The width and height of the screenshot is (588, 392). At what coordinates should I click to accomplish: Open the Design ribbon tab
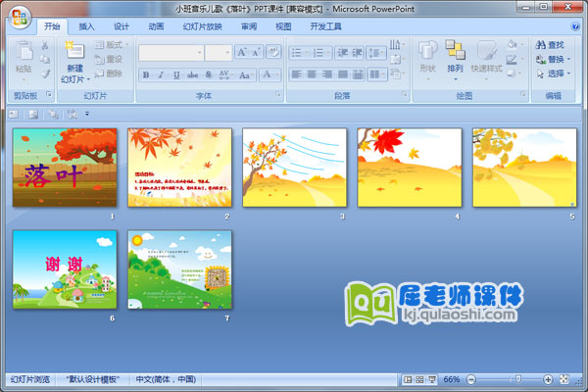click(x=122, y=26)
